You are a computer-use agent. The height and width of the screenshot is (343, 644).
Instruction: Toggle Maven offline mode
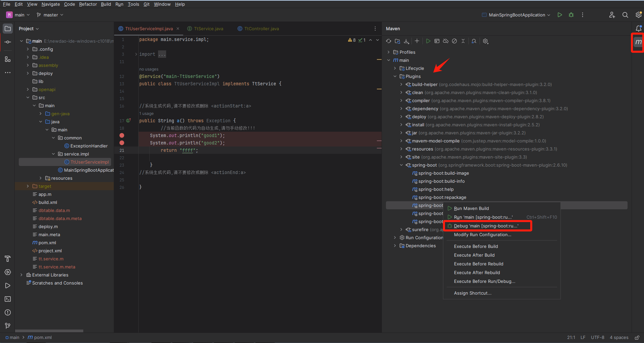click(x=446, y=41)
